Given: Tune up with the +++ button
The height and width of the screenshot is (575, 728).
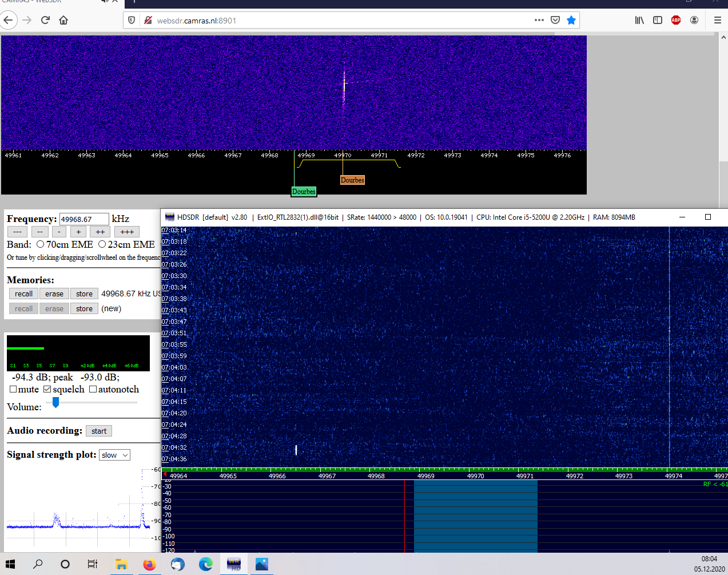Looking at the screenshot, I should (127, 232).
